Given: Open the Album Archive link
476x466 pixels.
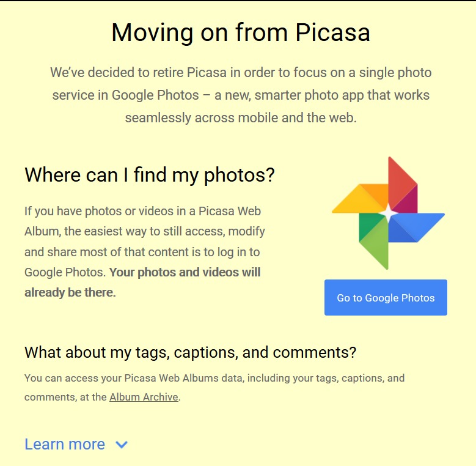Looking at the screenshot, I should tap(144, 397).
